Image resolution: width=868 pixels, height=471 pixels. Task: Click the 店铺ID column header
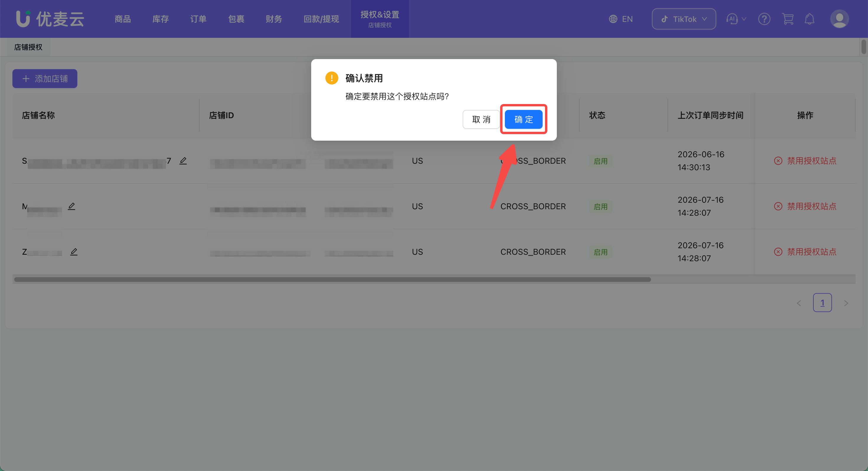pos(221,115)
